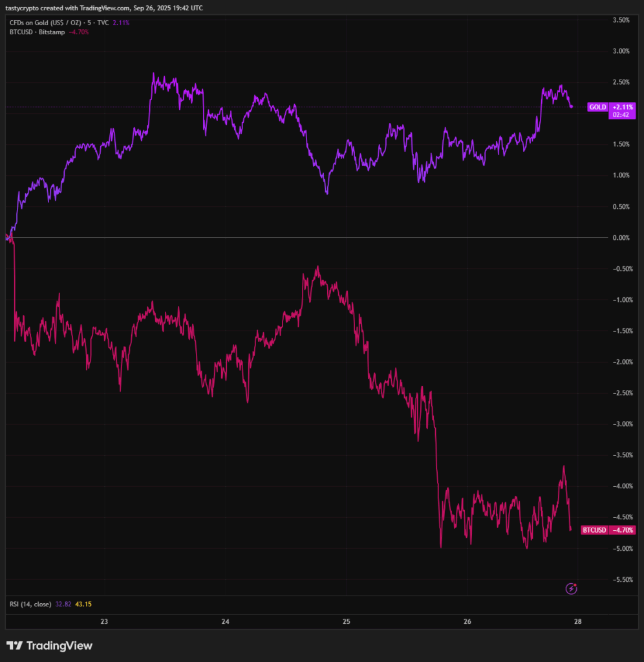
Task: Click the 2.50% price axis label
Action: tap(621, 82)
